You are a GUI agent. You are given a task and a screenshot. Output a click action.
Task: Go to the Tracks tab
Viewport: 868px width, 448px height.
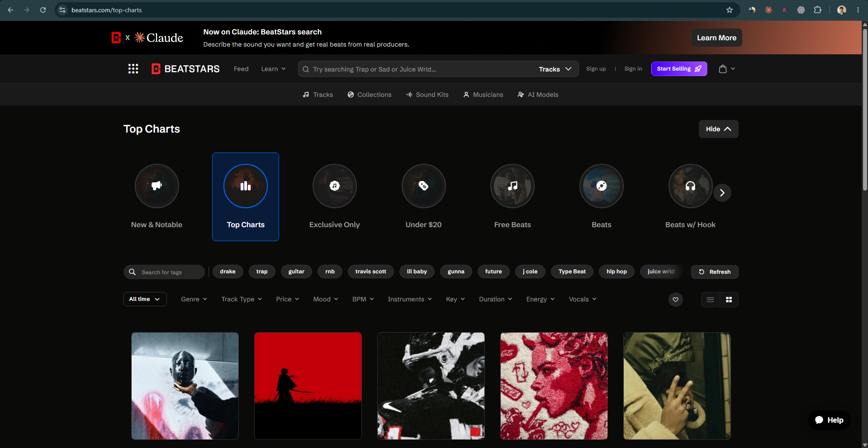coord(318,95)
